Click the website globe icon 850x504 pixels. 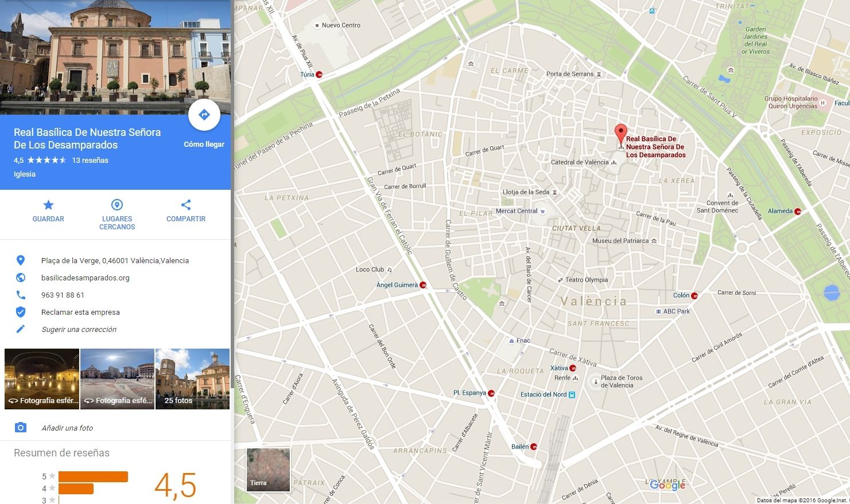(21, 278)
